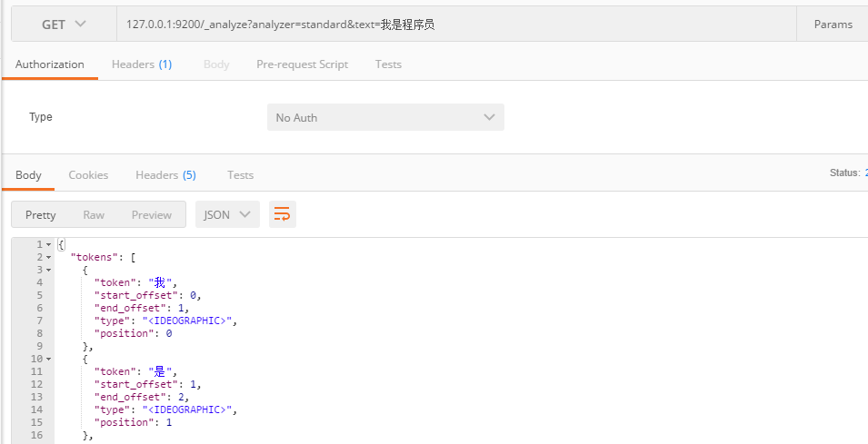Open the response Tests tab
The image size is (868, 444).
point(240,175)
